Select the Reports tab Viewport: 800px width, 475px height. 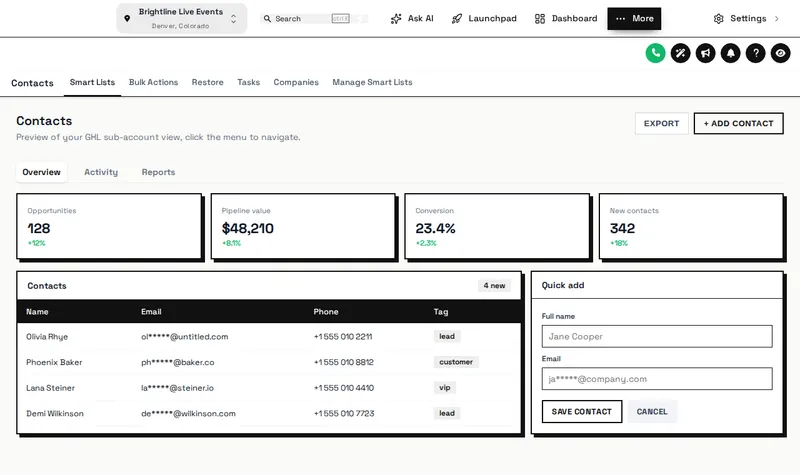click(158, 172)
